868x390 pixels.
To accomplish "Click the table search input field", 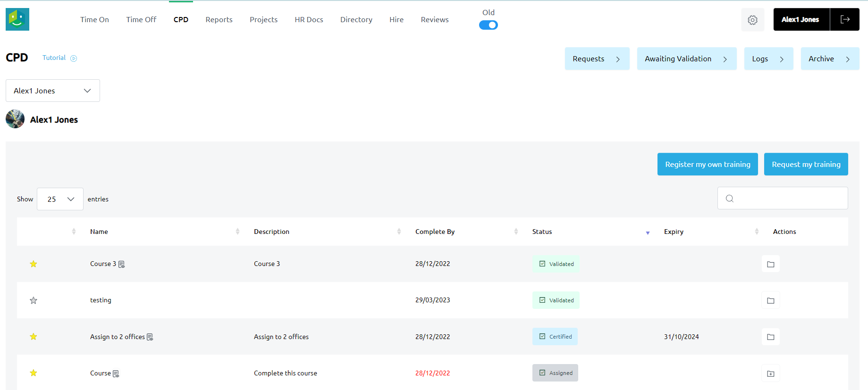I will (x=788, y=198).
